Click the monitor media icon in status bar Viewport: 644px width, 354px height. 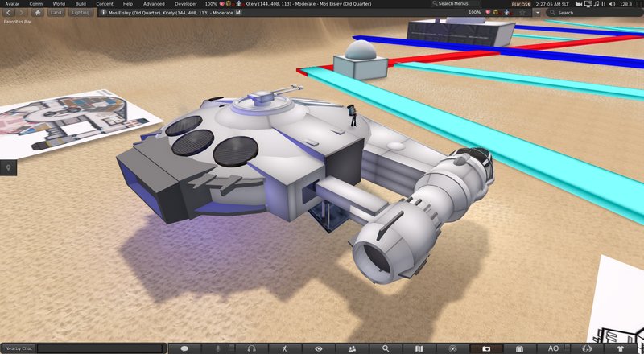588,4
